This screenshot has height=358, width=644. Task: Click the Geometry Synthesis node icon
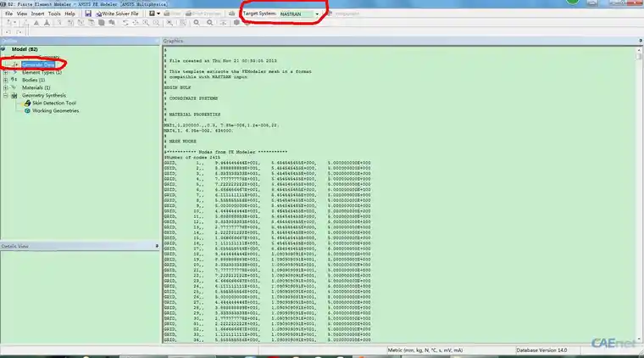point(14,95)
